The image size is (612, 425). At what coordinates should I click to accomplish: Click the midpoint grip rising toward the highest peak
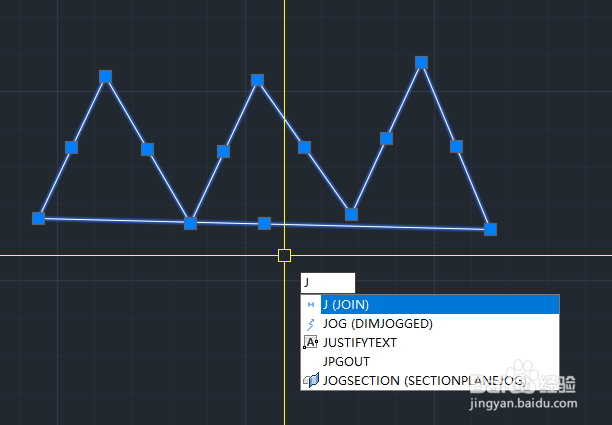point(386,139)
